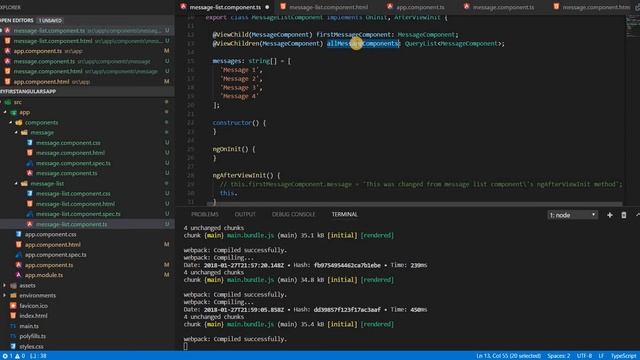Select the Terminal panel tab

pyautogui.click(x=344, y=214)
